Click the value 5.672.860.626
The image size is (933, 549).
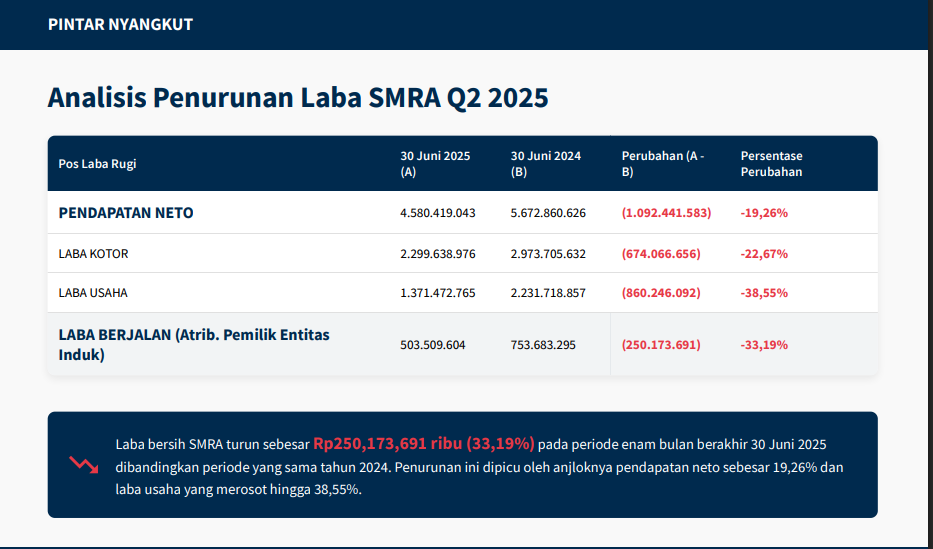tap(548, 213)
